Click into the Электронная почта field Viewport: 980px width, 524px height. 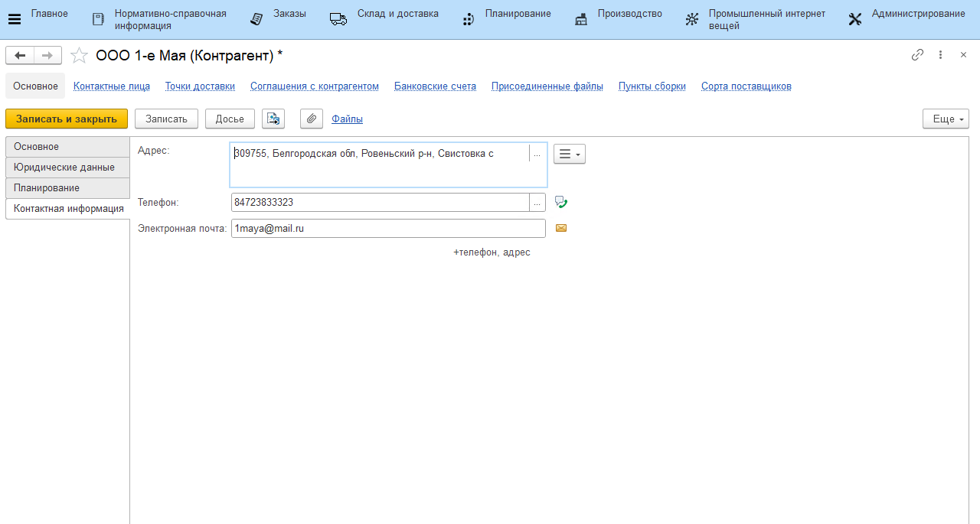(387, 228)
